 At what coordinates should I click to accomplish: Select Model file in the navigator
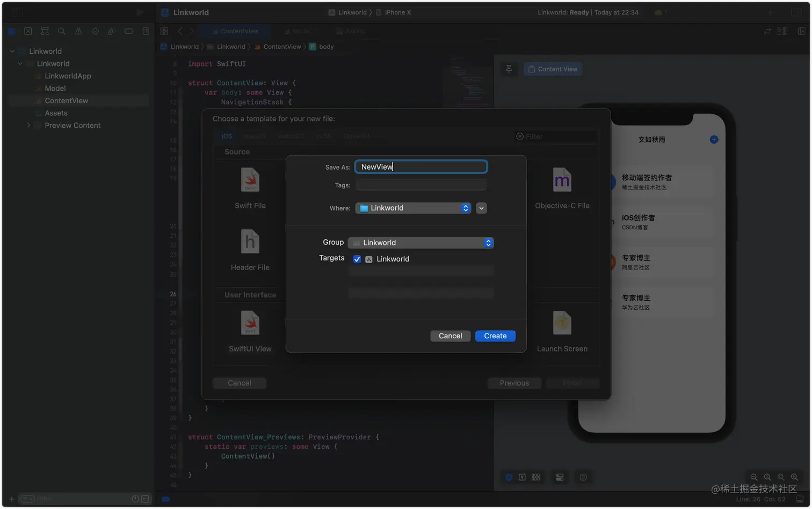[x=55, y=89]
